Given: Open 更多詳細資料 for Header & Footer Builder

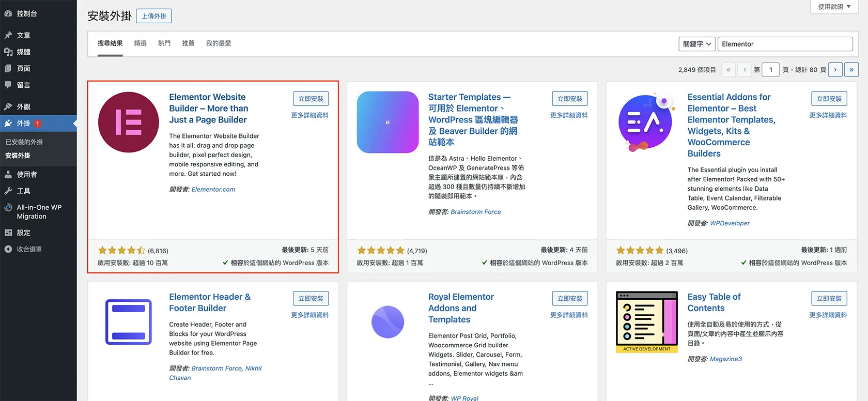Looking at the screenshot, I should [x=310, y=315].
